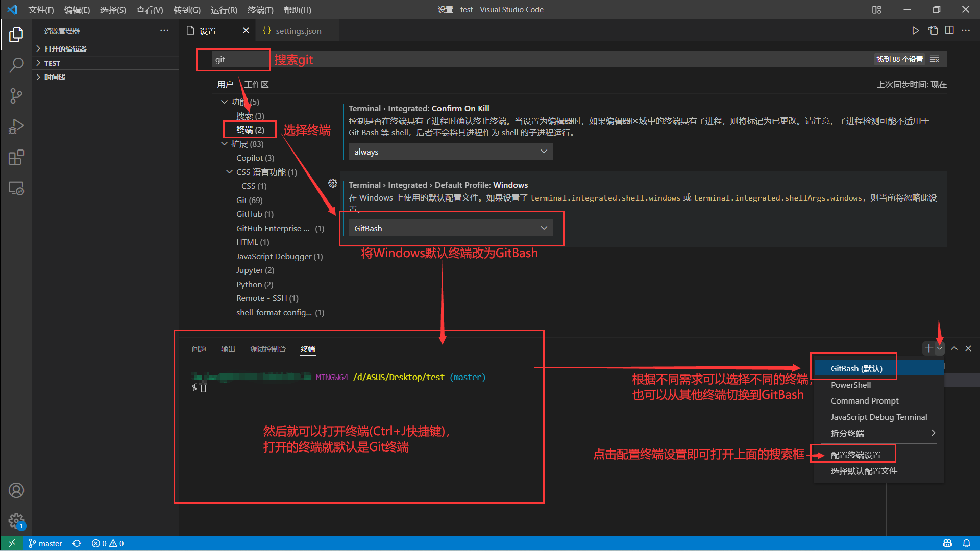Select JavaScript Debugger (1) in settings tree

coord(280,256)
